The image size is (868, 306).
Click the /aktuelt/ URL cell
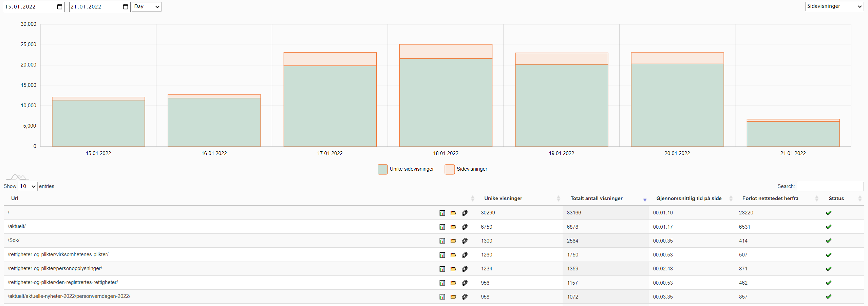click(x=17, y=226)
